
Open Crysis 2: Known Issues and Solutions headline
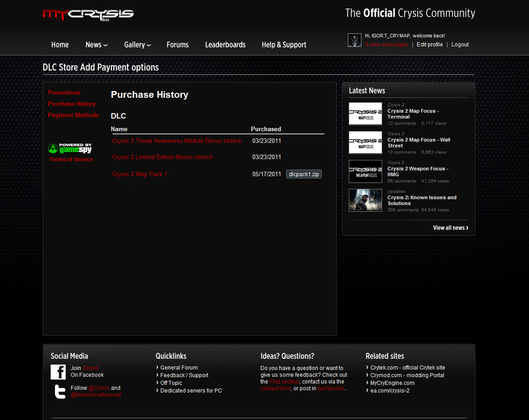click(x=422, y=201)
